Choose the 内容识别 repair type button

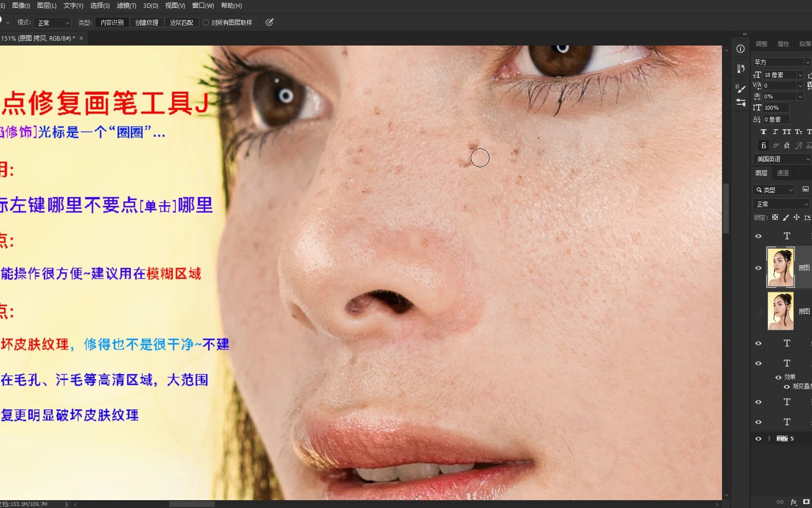tap(112, 23)
